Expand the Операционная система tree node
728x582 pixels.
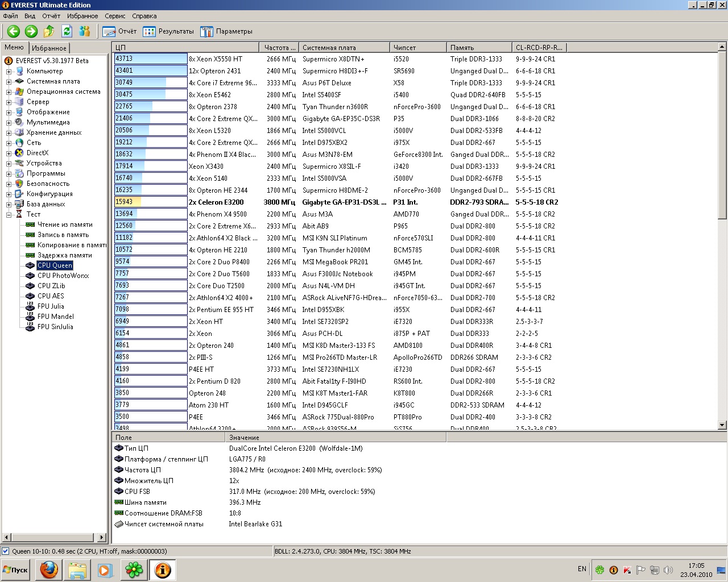click(9, 92)
